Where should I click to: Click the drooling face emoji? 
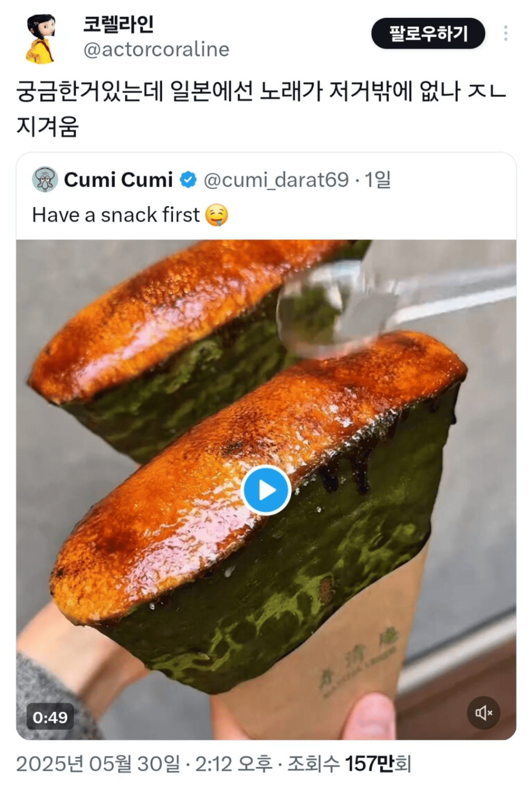tap(216, 215)
